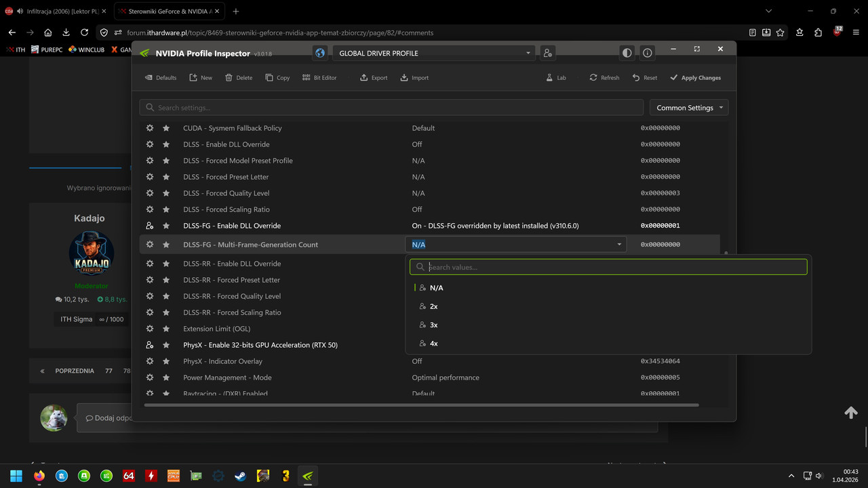This screenshot has height=488, width=868.
Task: Open the Lab section
Action: coord(556,78)
